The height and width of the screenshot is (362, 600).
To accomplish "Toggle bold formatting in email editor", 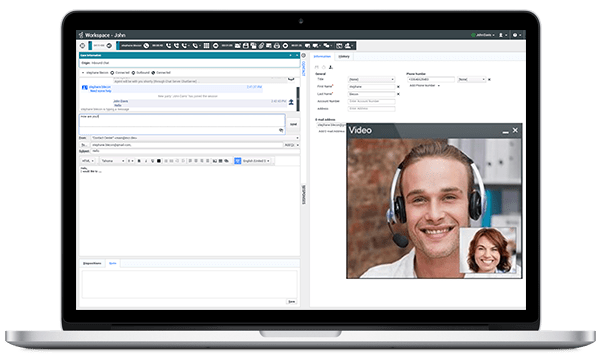I will pyautogui.click(x=139, y=161).
